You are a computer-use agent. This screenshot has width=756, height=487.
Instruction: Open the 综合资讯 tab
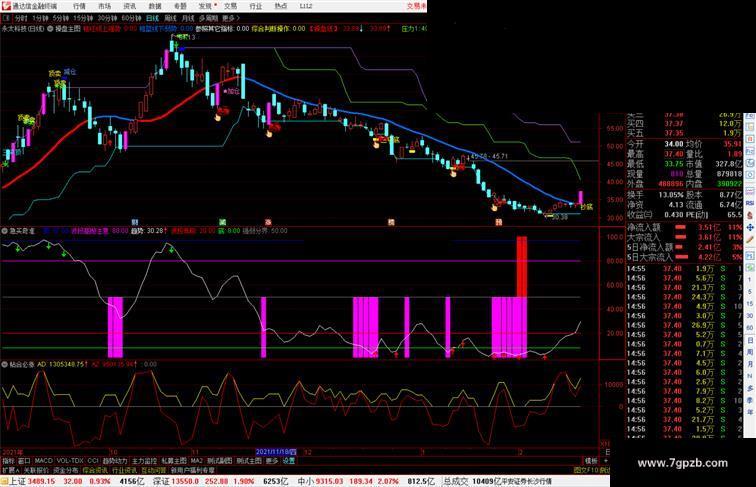(95, 470)
